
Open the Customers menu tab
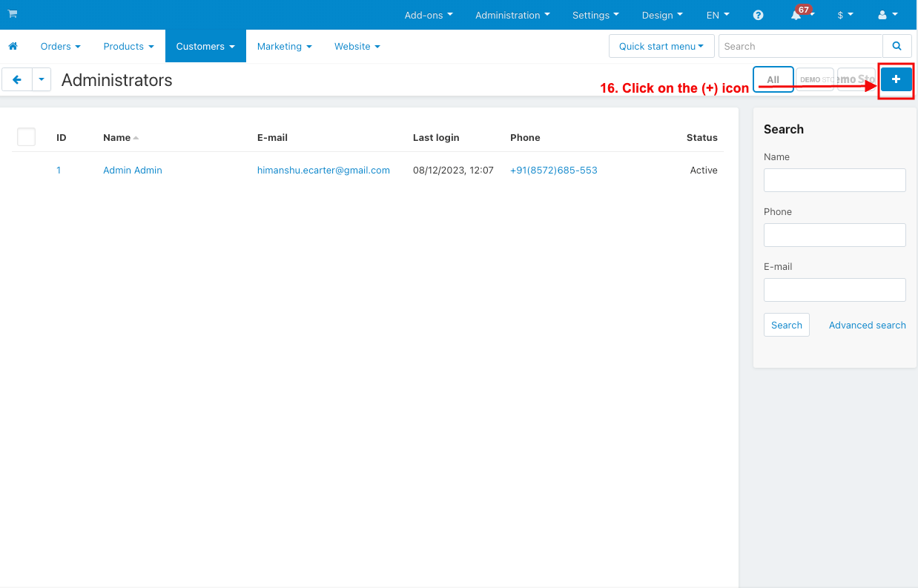click(x=205, y=46)
